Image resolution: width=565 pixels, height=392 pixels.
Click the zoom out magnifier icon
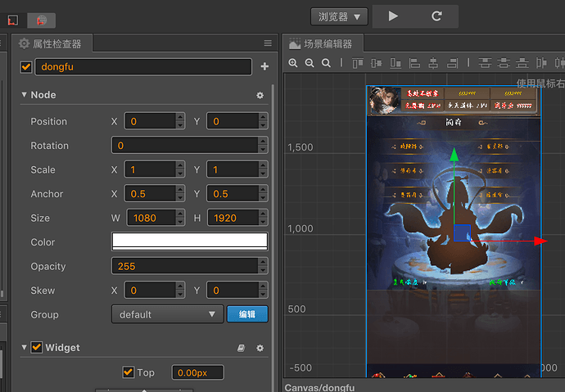pos(310,63)
